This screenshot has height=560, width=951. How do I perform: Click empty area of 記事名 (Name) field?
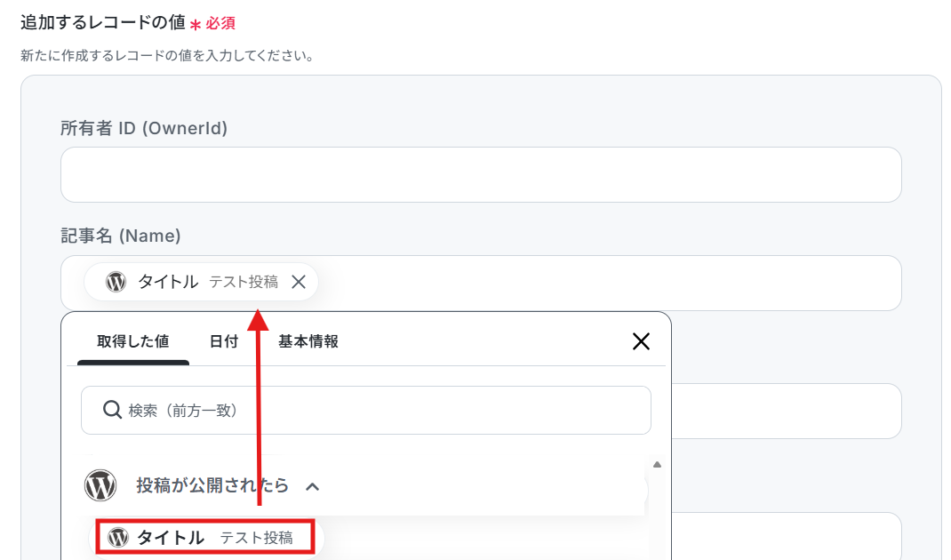click(x=606, y=284)
